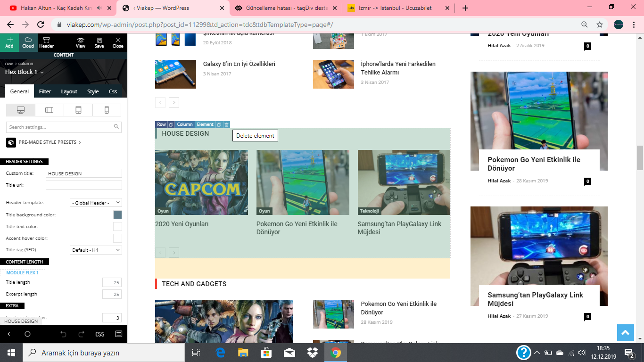The width and height of the screenshot is (644, 362).
Task: Open Accent hover color swatch
Action: (x=117, y=238)
